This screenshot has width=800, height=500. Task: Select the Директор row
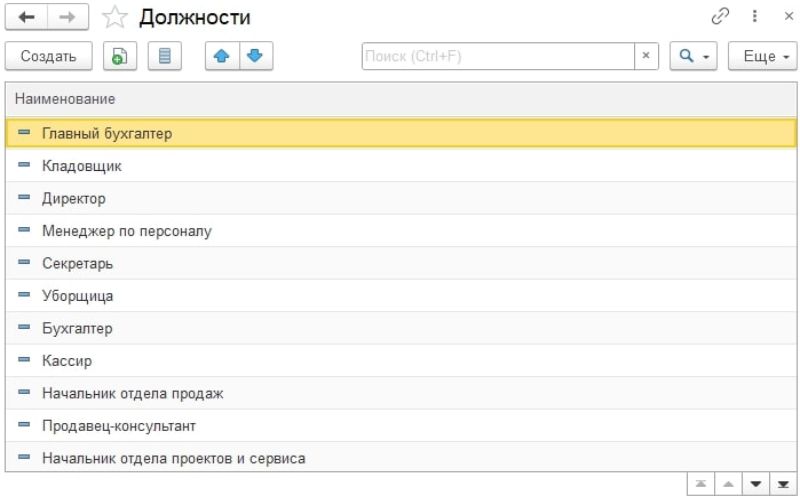(x=401, y=198)
